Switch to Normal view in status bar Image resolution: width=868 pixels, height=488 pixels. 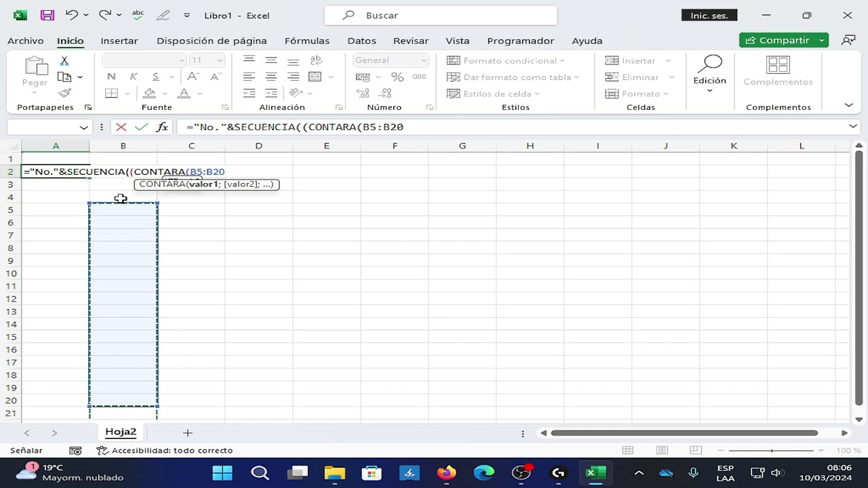[628, 451]
